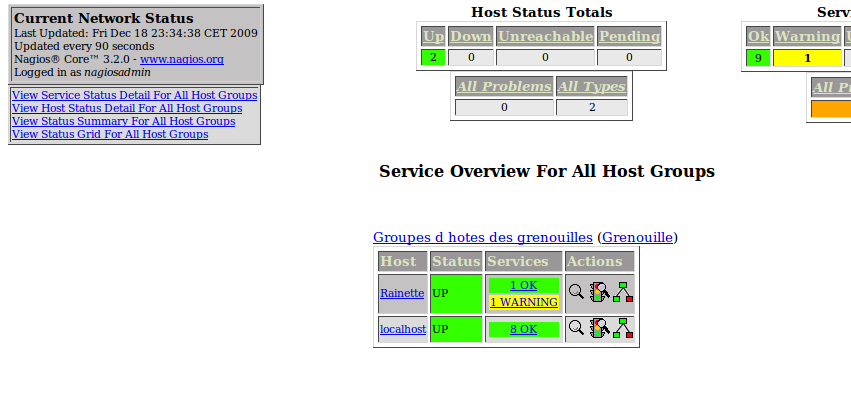Click the Grenouille host group link
Screen dimensions: 851x410
tap(637, 238)
